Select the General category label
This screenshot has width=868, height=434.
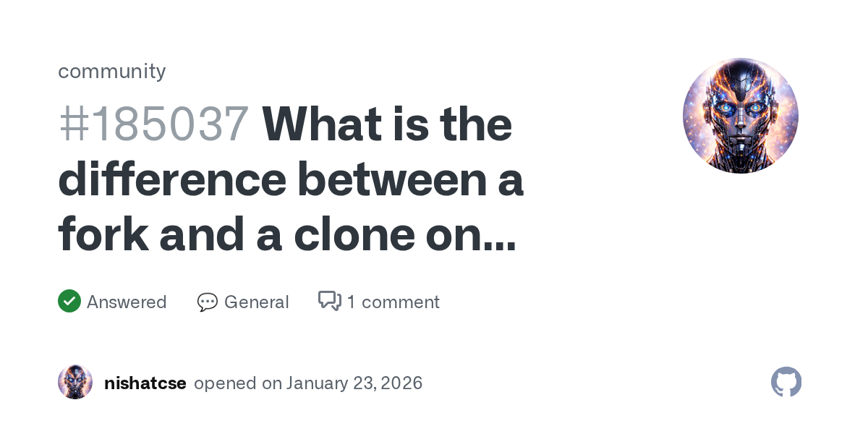pyautogui.click(x=256, y=302)
